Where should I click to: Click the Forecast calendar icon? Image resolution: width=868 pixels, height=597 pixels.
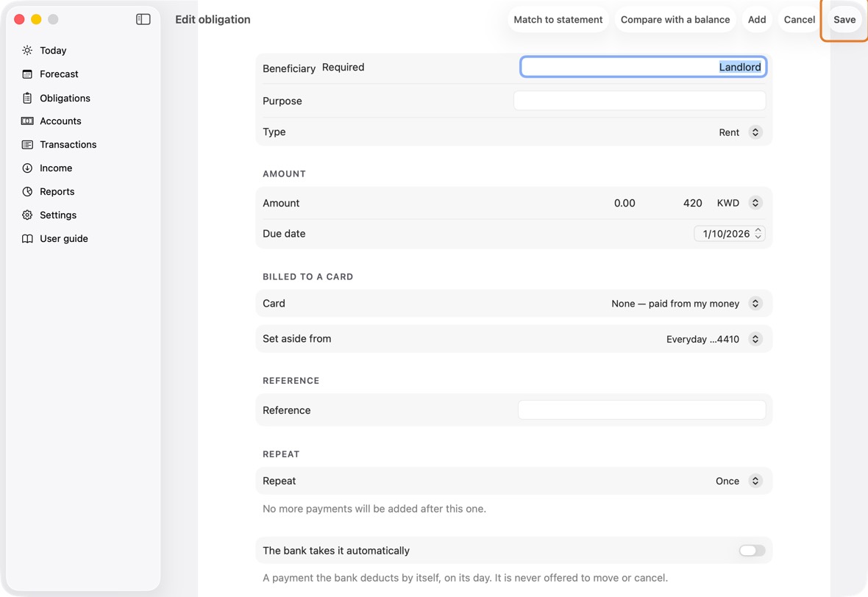(27, 74)
